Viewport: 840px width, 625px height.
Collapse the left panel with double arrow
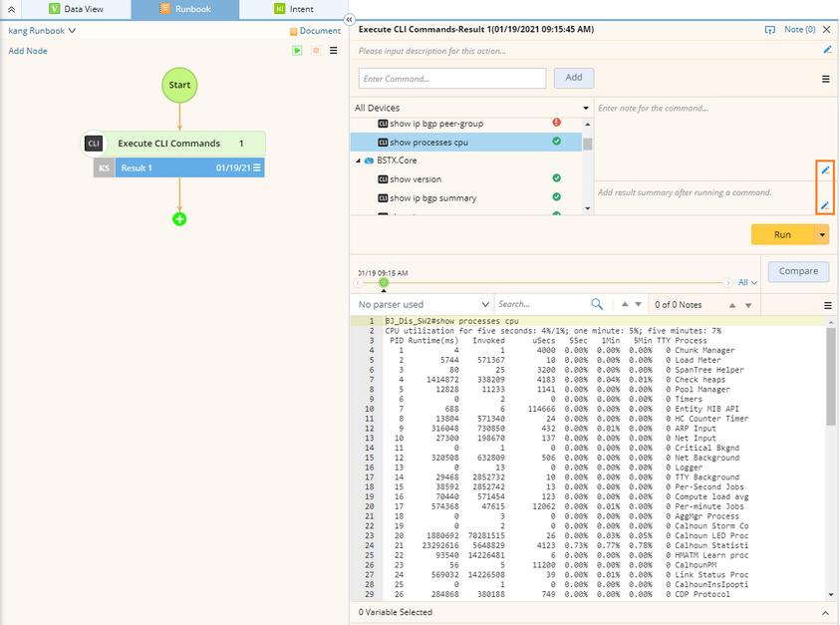coord(350,20)
